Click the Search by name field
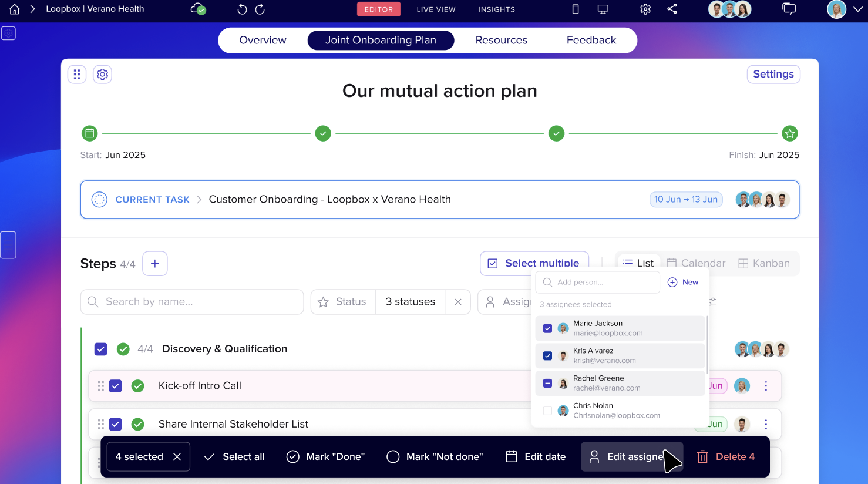The image size is (868, 484). pos(192,302)
